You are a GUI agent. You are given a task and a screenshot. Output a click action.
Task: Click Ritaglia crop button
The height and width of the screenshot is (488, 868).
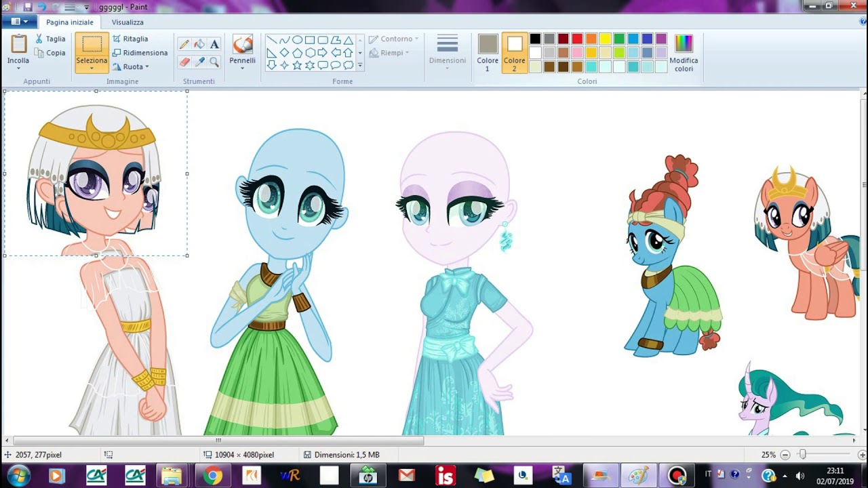(130, 39)
